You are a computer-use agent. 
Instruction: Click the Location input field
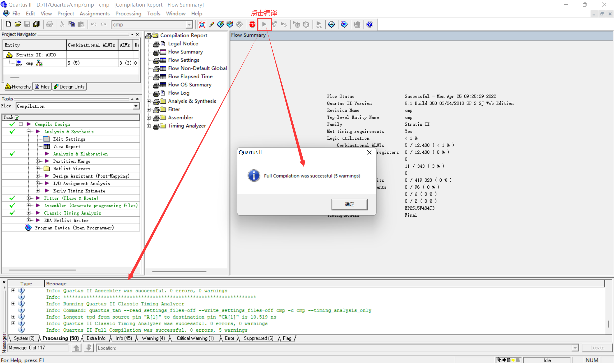334,348
